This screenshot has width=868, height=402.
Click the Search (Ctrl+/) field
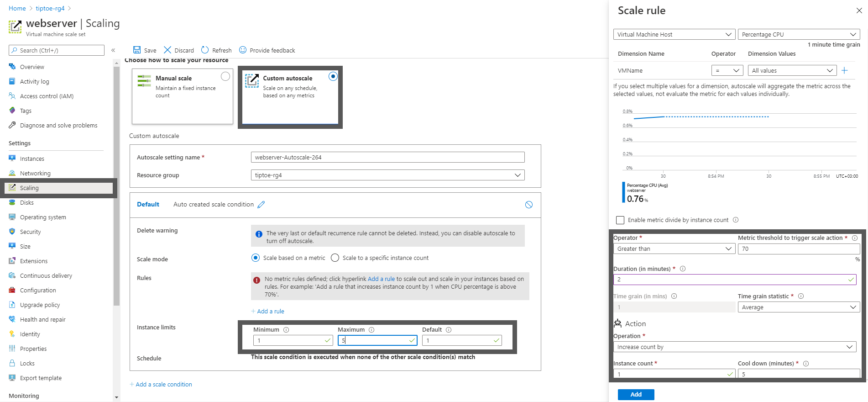click(57, 50)
